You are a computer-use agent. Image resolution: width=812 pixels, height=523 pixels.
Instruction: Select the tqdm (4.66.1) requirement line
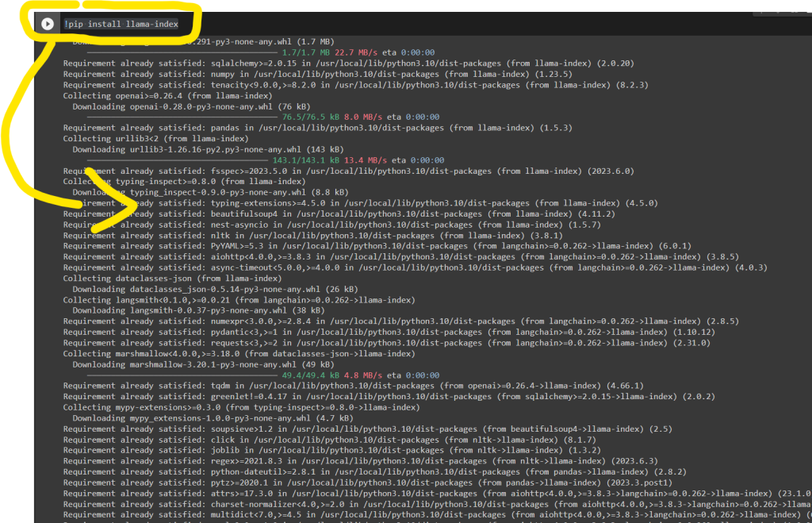353,386
